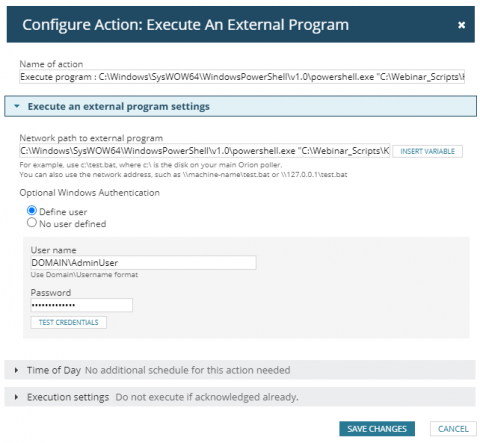Close the Configure Action dialog
The image size is (480, 443).
[461, 25]
